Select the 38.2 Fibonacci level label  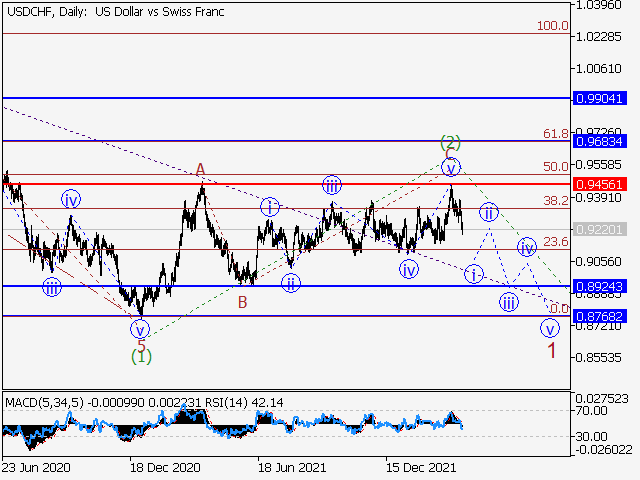[x=556, y=200]
